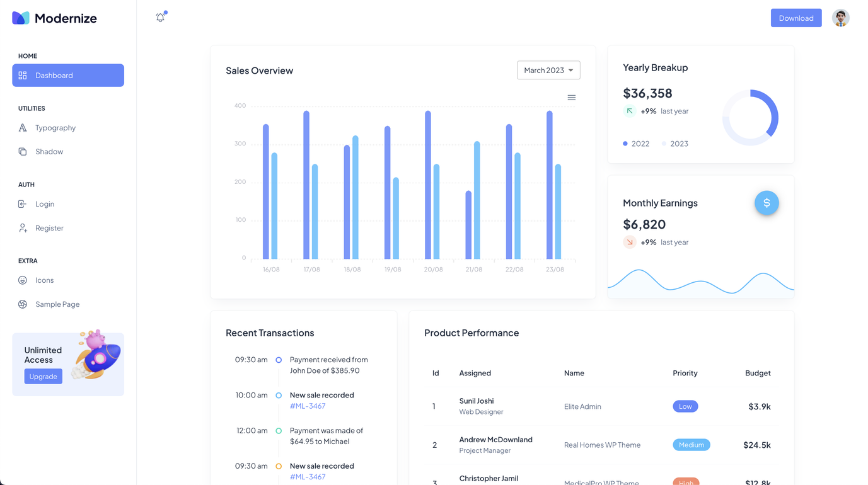
Task: Select the Login icon under AUTH
Action: click(x=22, y=203)
